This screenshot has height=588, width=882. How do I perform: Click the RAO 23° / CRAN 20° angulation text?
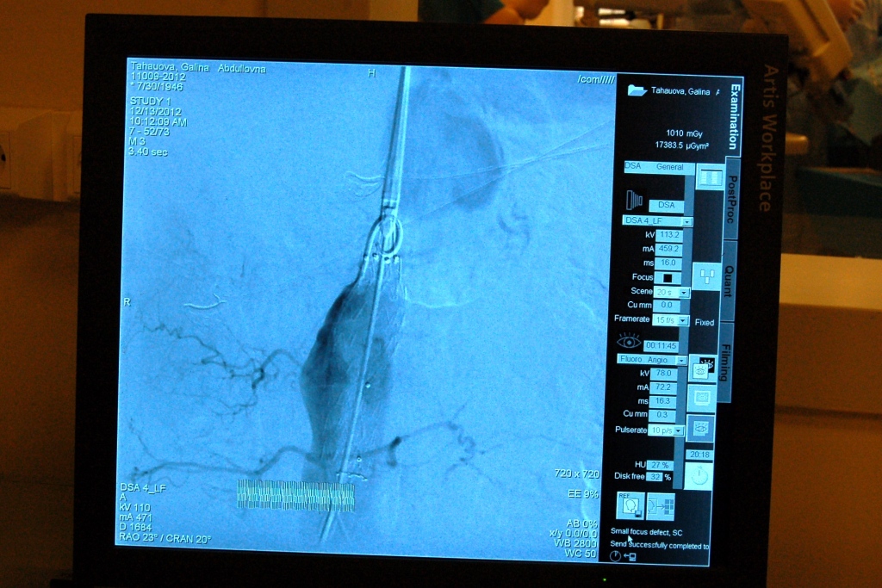[165, 539]
